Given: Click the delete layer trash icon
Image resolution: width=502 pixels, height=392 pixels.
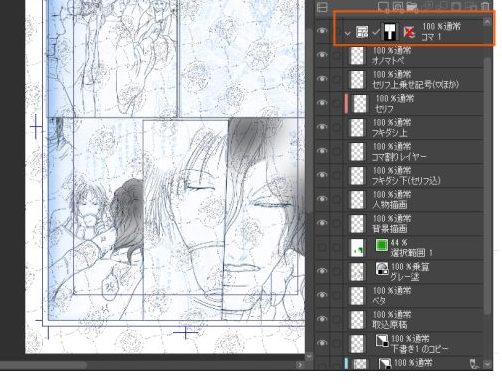Looking at the screenshot, I should click(485, 7).
